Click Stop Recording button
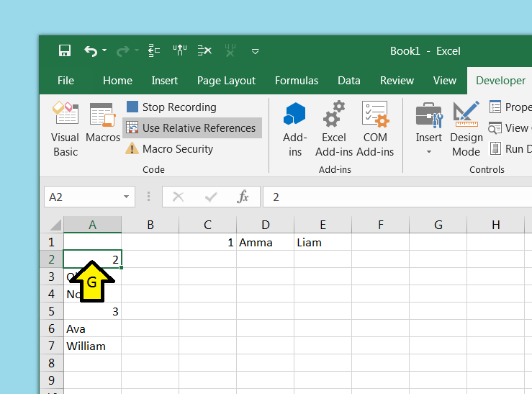This screenshot has height=394, width=532. click(x=171, y=107)
